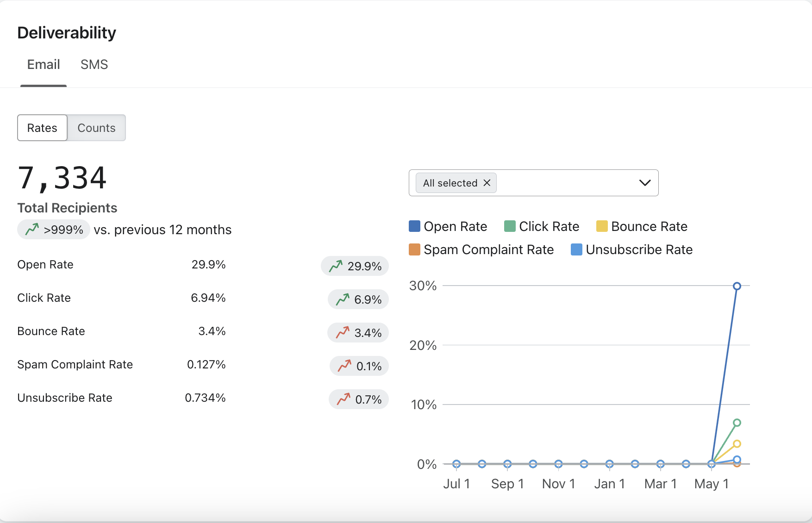Image resolution: width=812 pixels, height=523 pixels.
Task: Click the red trend icon beside 0.1% badge
Action: [344, 366]
